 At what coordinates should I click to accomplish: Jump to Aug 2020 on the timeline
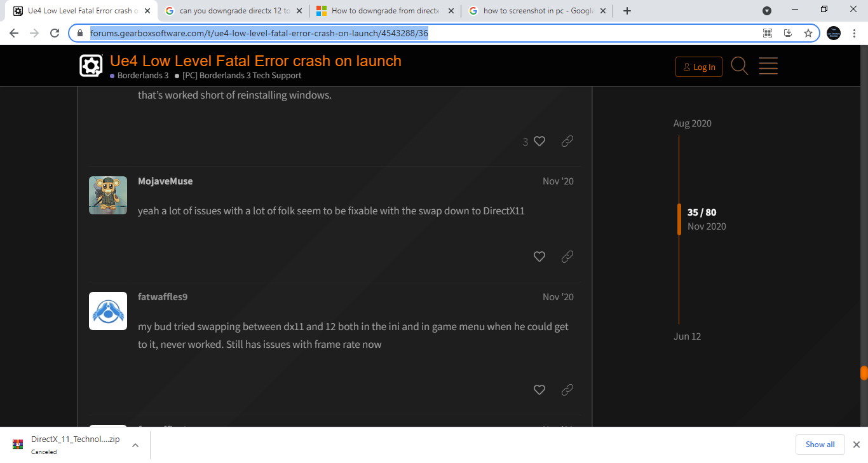pos(693,123)
